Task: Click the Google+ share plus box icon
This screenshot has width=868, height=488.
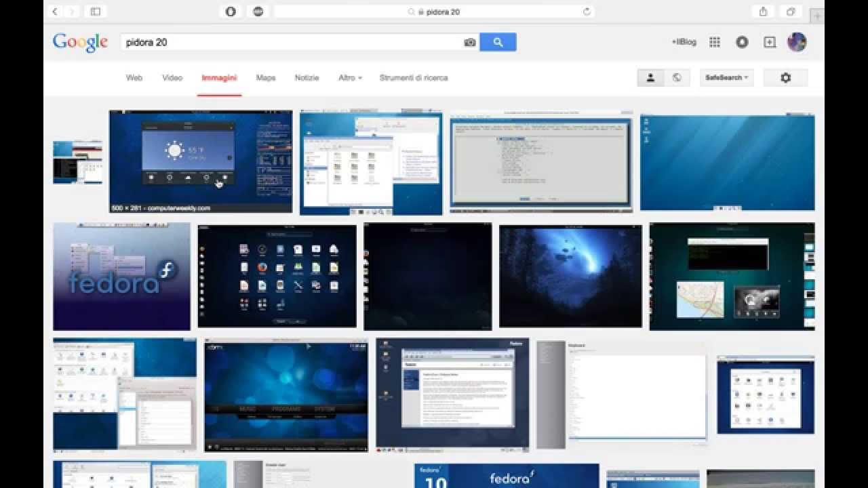Action: (x=770, y=42)
